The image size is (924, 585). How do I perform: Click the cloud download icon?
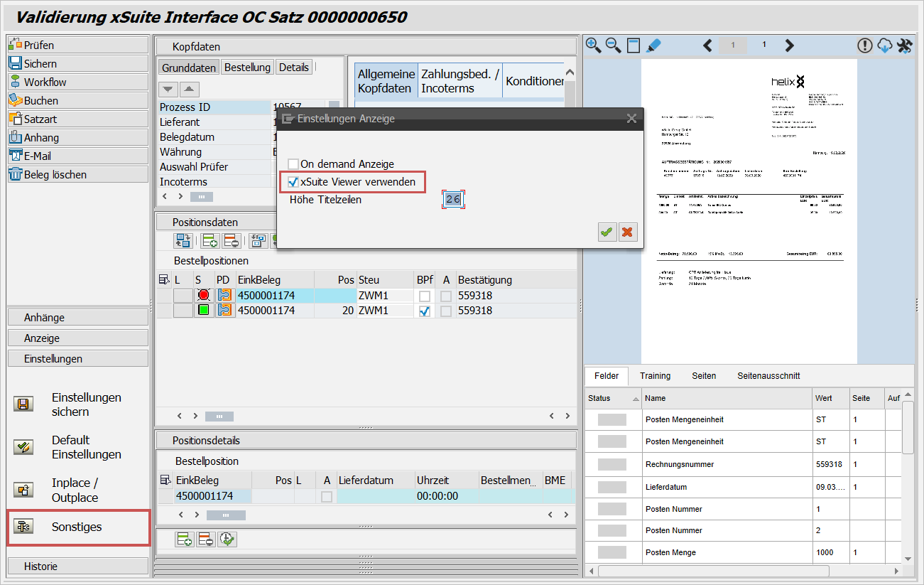pyautogui.click(x=884, y=45)
